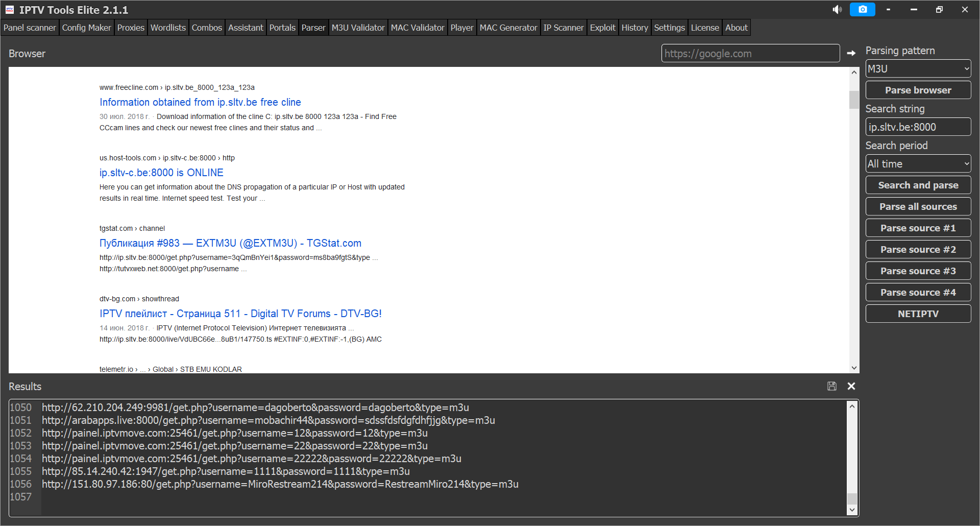Click result line with arabapps.live URL

268,420
